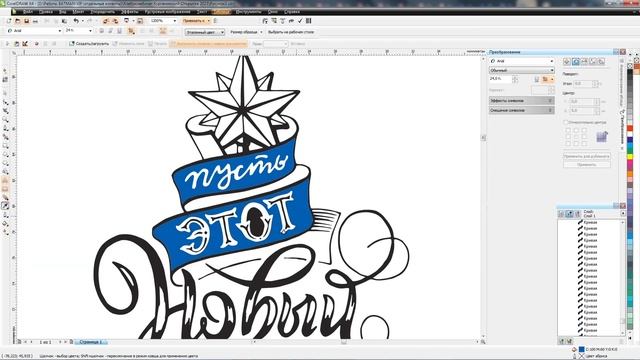Image resolution: width=640 pixels, height=360 pixels.
Task: Tick the top-center anchor point checkbox
Action: (x=576, y=131)
